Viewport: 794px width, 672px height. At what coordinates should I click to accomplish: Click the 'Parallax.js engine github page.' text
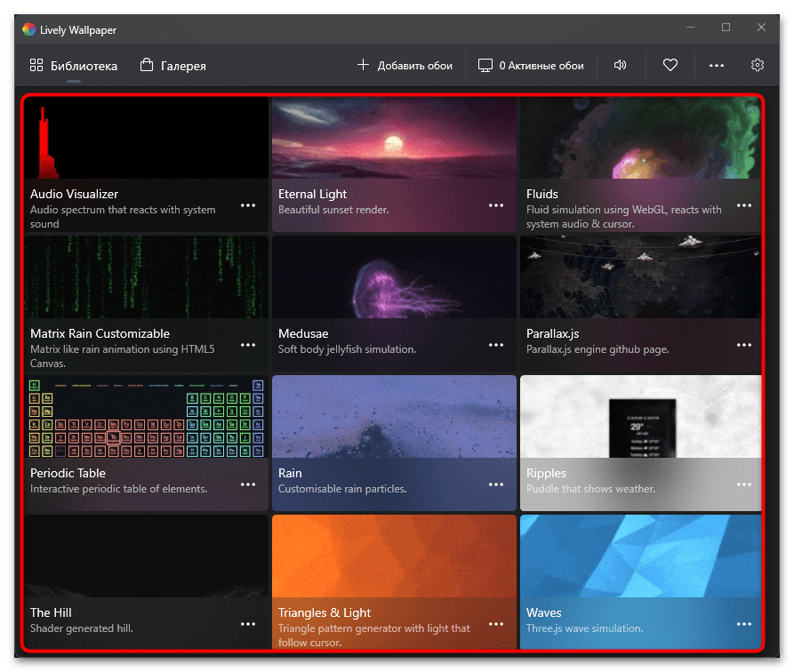598,349
